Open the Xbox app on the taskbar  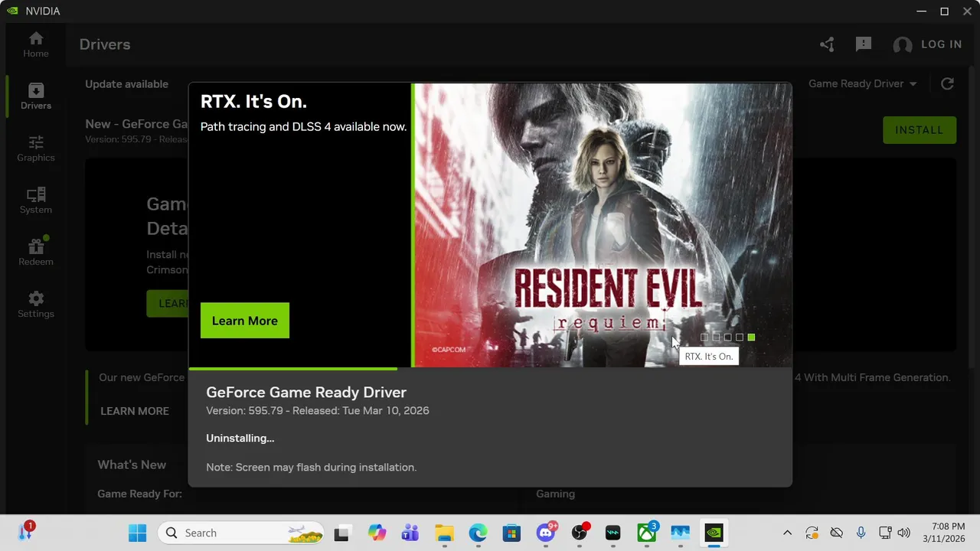(647, 533)
